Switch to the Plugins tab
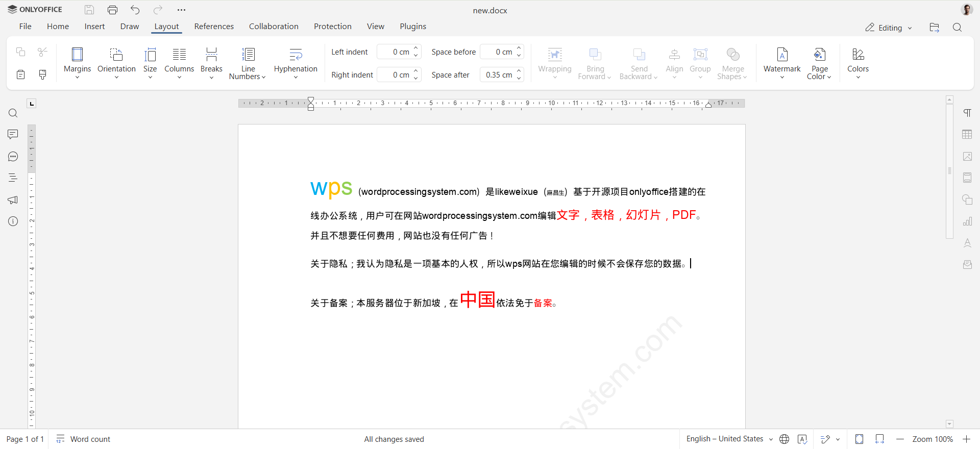This screenshot has width=980, height=449. [413, 27]
